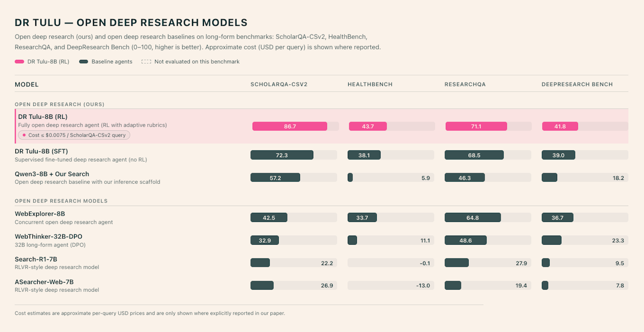Click the pink 41.8 DeepResearch Bench bar
Viewport: 644px width, 332px height.
[x=560, y=126]
